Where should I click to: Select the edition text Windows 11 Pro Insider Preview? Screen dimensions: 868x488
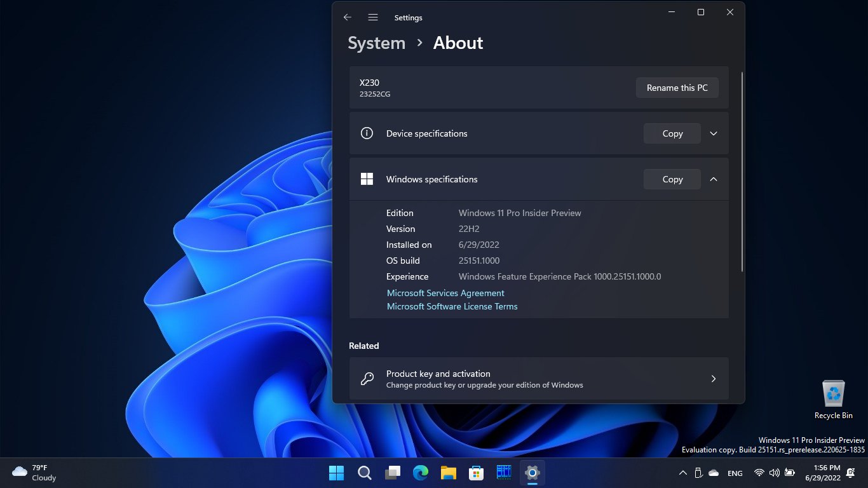[x=520, y=213]
